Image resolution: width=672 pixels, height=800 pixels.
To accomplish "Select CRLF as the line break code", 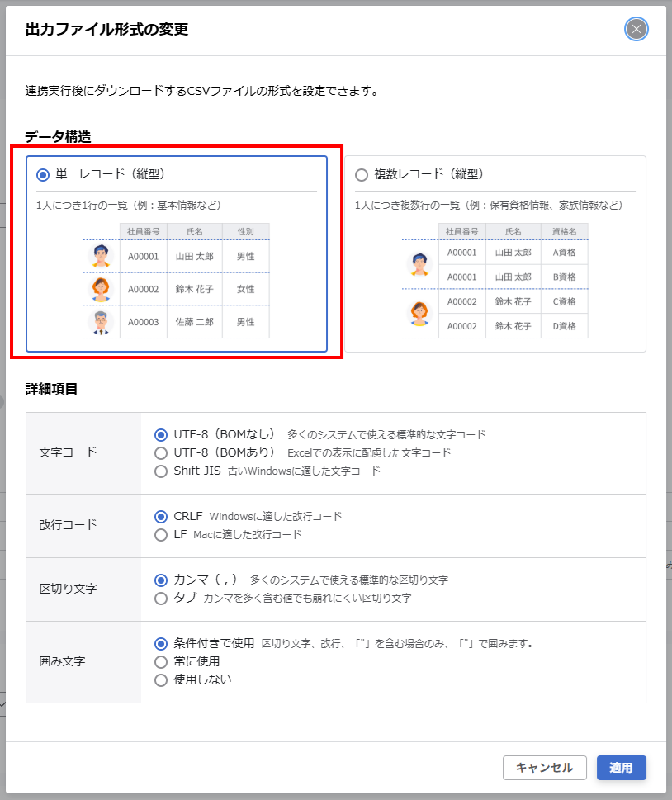I will [x=161, y=516].
